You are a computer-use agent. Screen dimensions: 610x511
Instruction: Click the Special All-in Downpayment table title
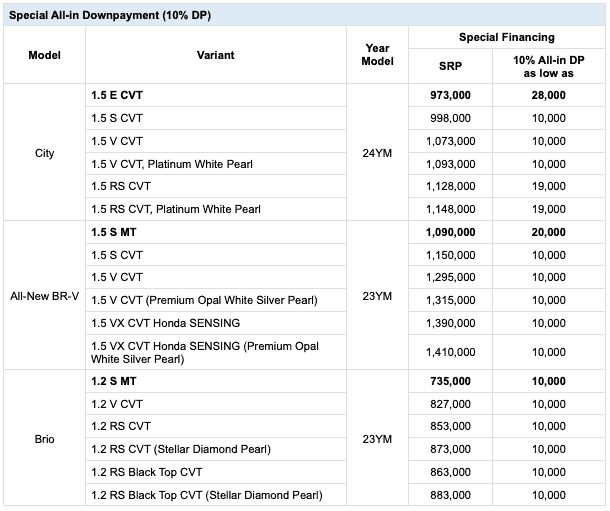110,16
